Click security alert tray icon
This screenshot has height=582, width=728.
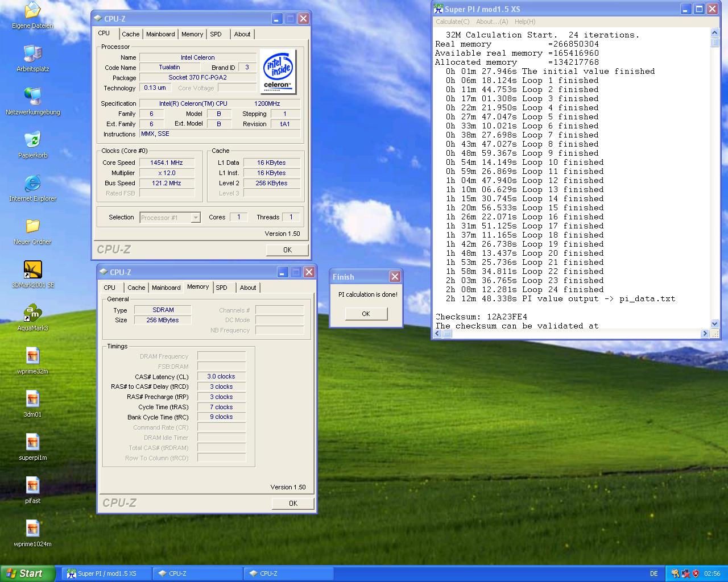695,573
